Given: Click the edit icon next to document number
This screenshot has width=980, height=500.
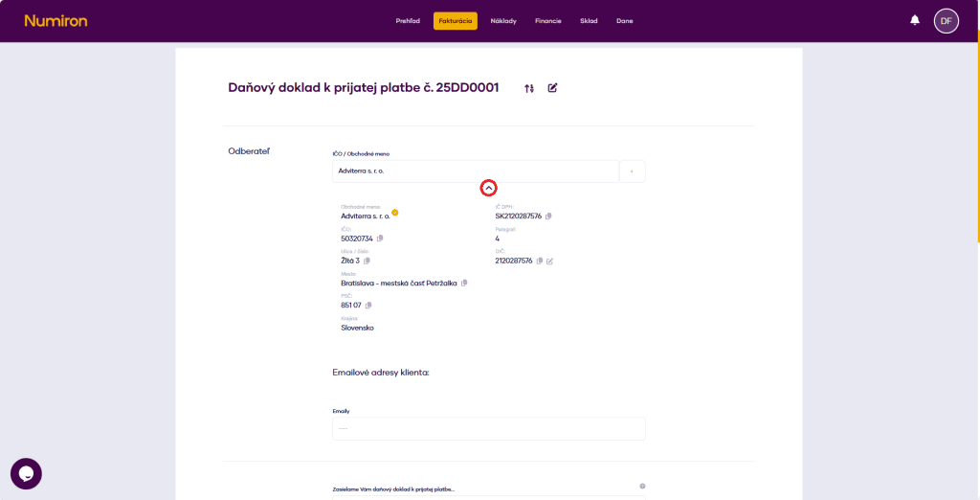Looking at the screenshot, I should click(552, 88).
